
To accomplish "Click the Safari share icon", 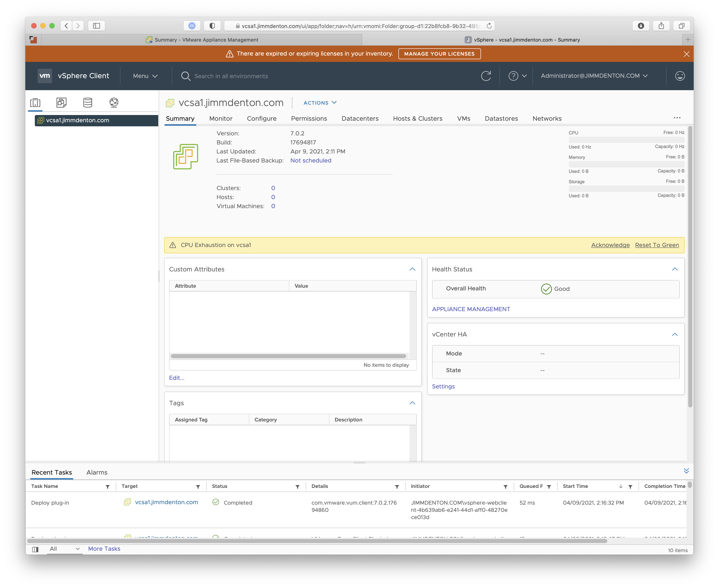I will pyautogui.click(x=661, y=26).
